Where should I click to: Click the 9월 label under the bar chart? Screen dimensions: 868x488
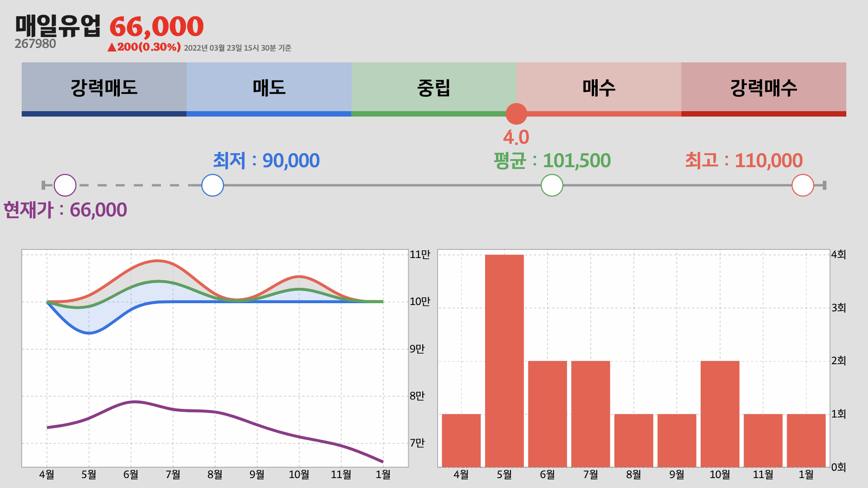(677, 475)
